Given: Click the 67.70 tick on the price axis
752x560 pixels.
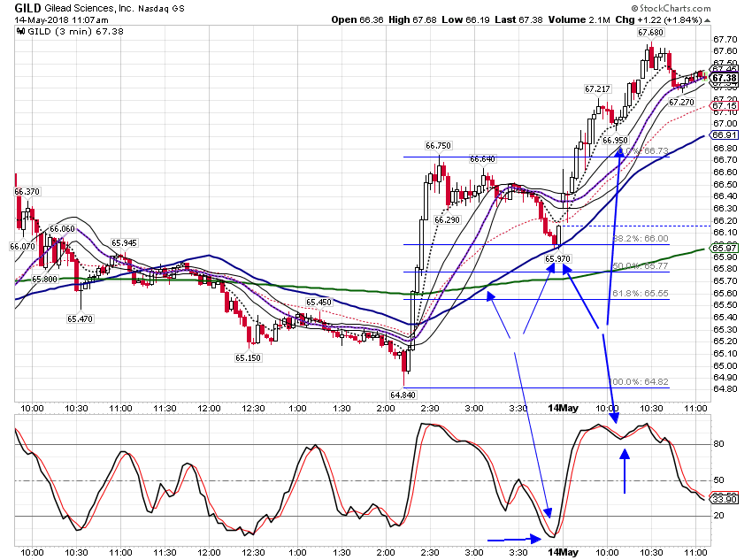Looking at the screenshot, I should coord(725,39).
